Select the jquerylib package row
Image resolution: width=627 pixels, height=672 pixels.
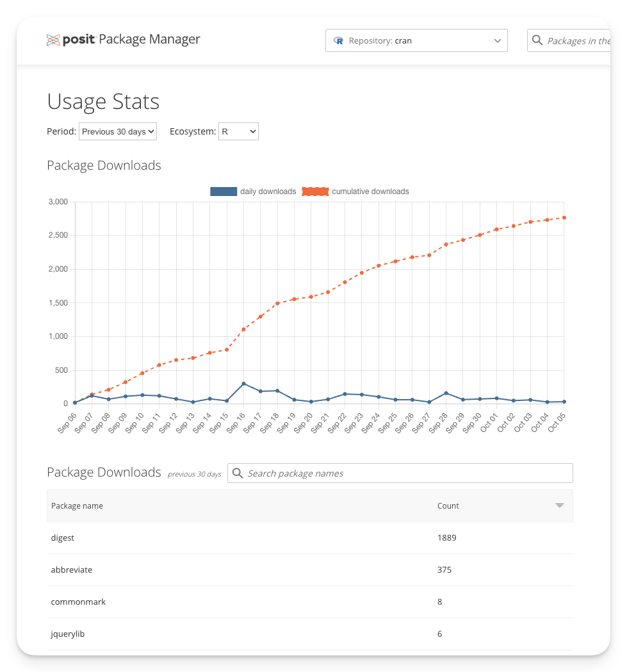(68, 634)
